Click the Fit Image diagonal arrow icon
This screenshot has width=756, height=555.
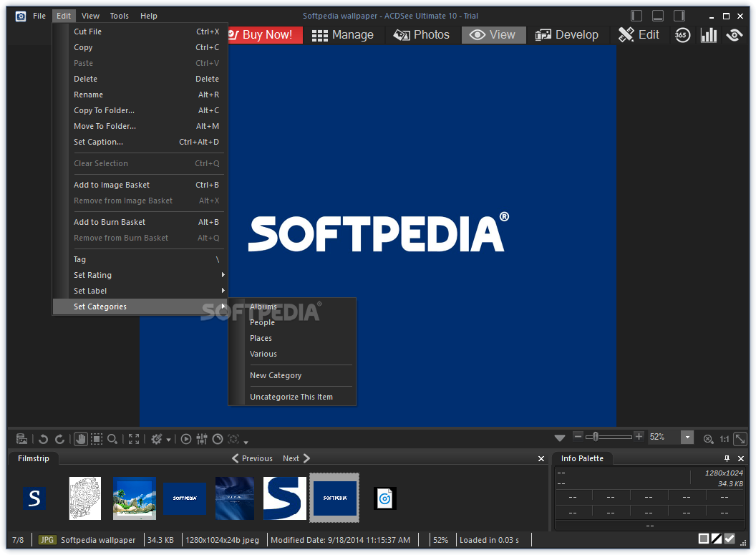click(x=740, y=439)
